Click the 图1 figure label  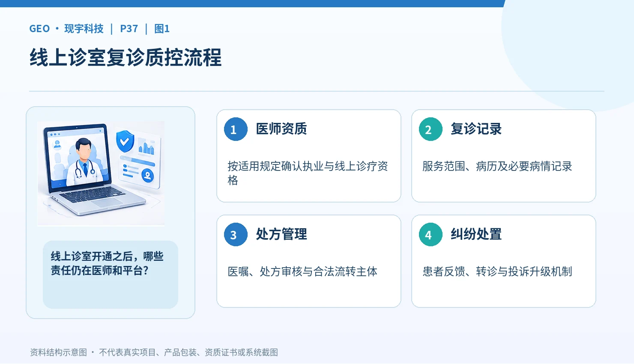[162, 29]
